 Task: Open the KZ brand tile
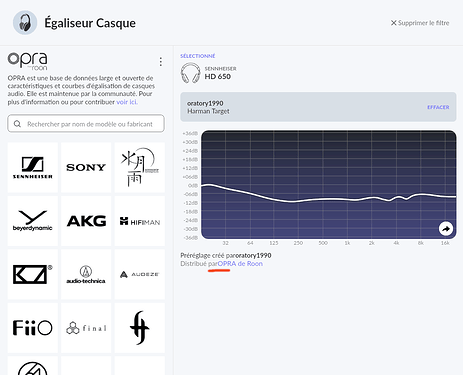click(33, 274)
